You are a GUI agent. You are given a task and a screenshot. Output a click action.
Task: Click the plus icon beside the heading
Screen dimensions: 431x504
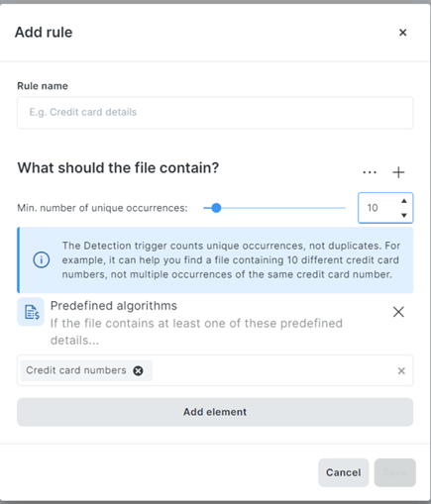tap(398, 172)
